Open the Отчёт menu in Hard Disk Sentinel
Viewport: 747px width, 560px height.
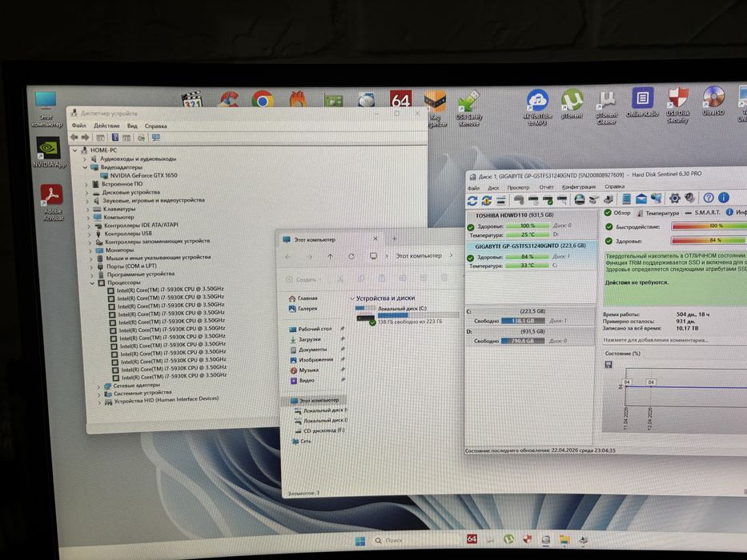(x=546, y=187)
